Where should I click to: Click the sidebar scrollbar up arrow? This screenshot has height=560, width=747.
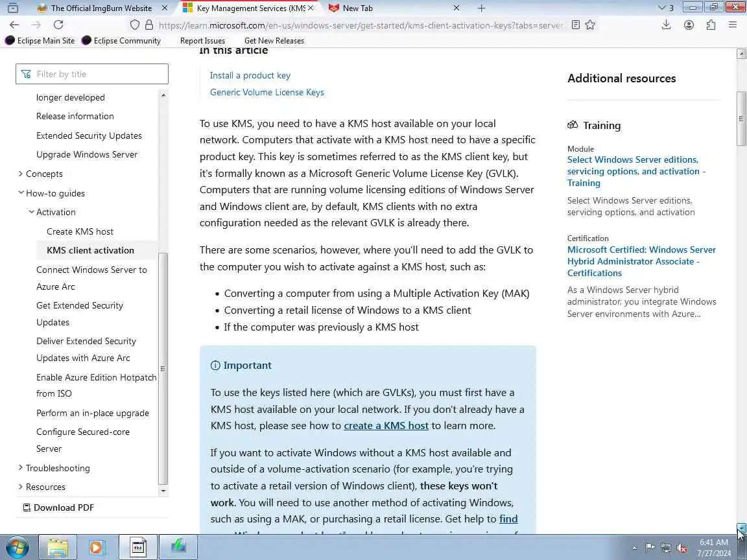[163, 95]
